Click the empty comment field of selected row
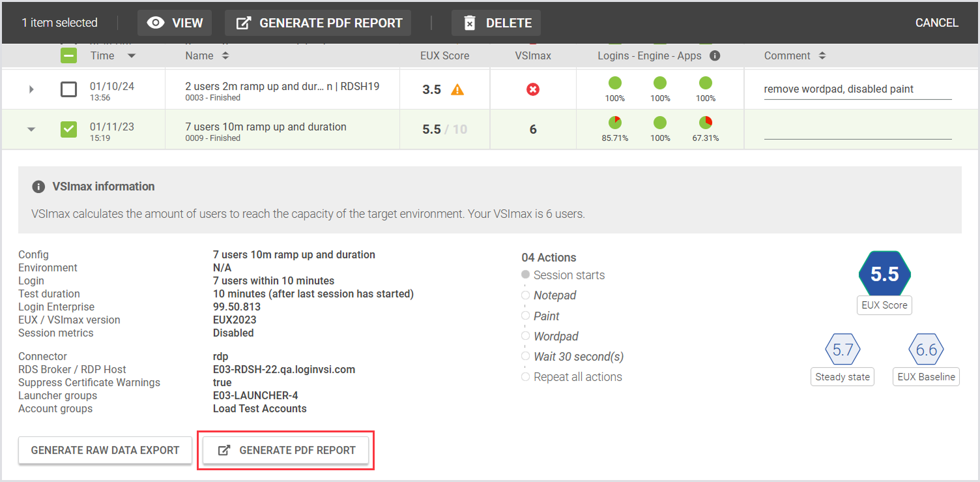980x482 pixels. pos(857,130)
